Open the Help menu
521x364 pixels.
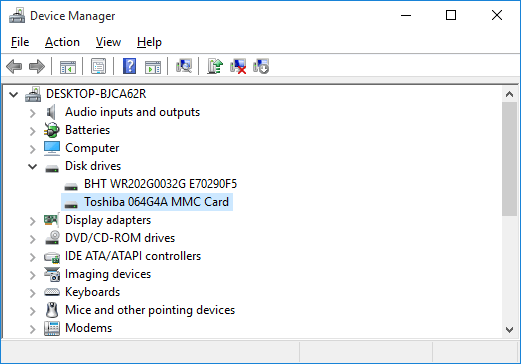[149, 42]
